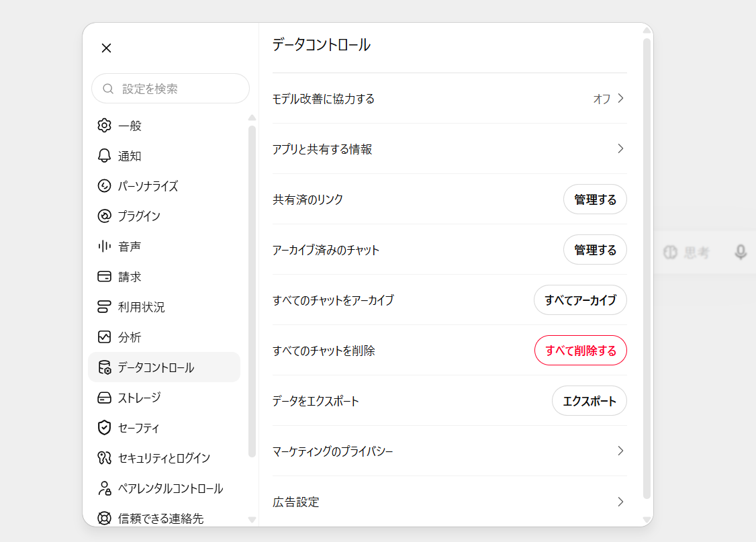Click the エクスポート button
Screen dimensions: 756x542
(589, 401)
